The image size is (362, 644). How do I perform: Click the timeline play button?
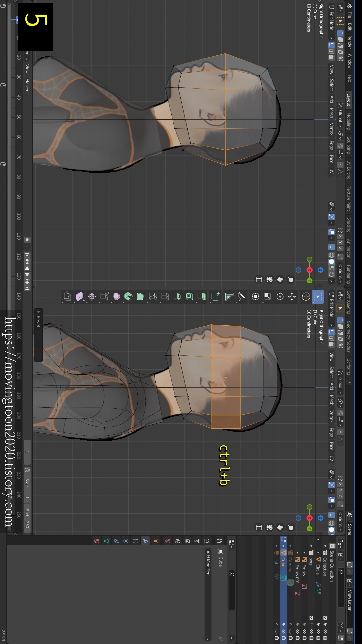coord(27,275)
